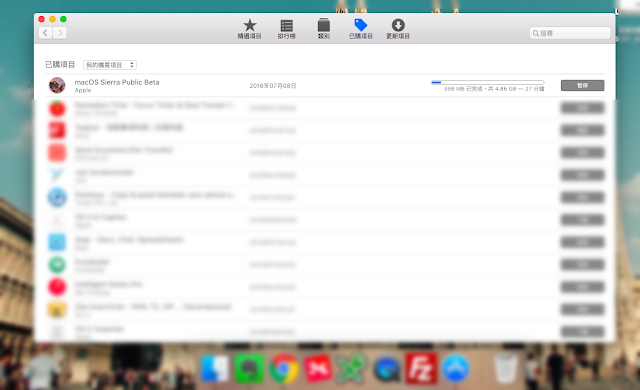Open the App Store icon in Dock
The image size is (640, 390).
coord(456,369)
